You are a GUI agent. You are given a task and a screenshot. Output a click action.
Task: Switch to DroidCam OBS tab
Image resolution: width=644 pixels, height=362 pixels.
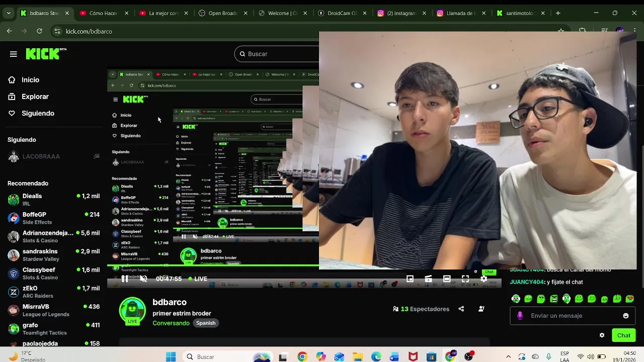click(x=342, y=13)
